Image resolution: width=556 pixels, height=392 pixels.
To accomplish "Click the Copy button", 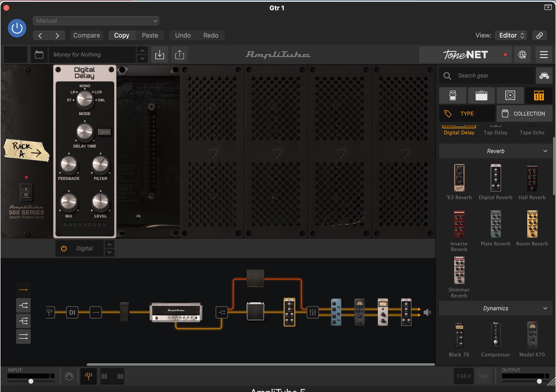I will tap(122, 36).
